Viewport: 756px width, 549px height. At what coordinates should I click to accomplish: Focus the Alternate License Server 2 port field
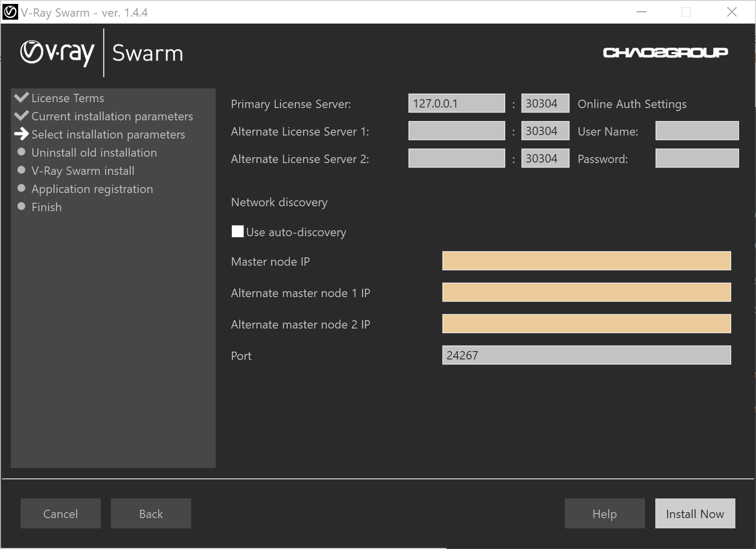pos(545,158)
